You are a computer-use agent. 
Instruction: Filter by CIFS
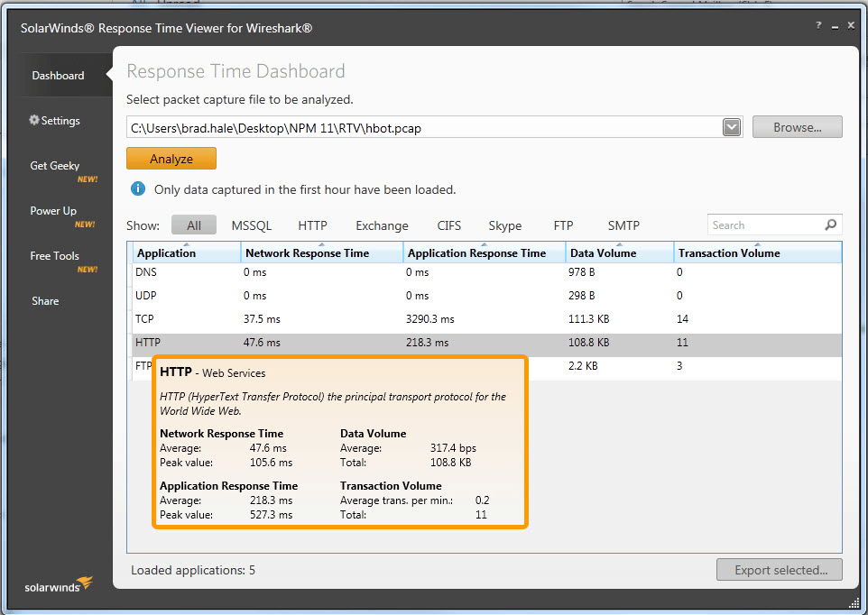point(449,225)
